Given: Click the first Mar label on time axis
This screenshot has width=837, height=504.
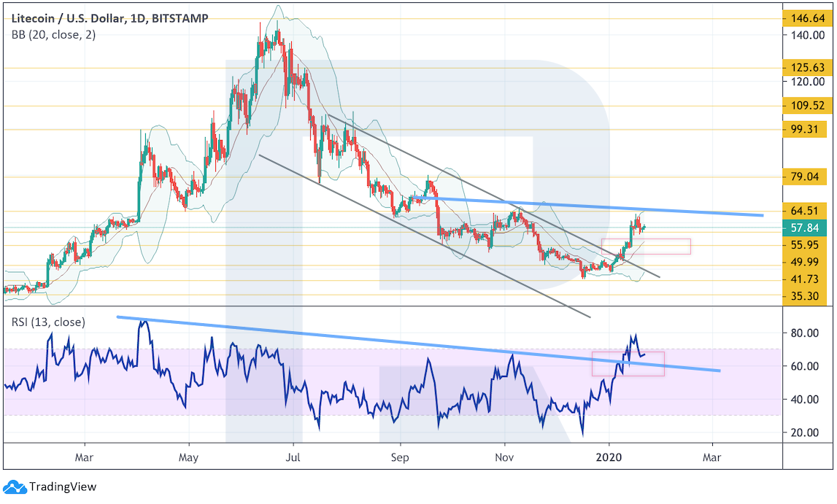Looking at the screenshot, I should tap(85, 457).
